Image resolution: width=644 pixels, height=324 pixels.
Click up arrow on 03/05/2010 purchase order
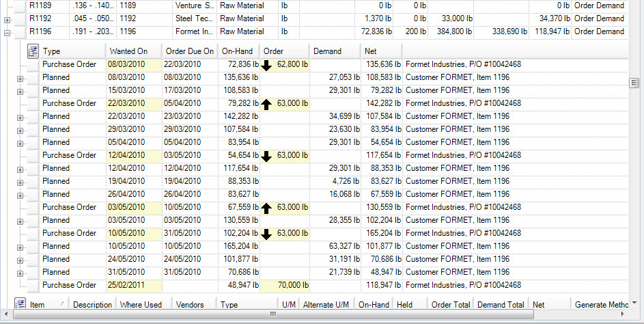(x=267, y=208)
